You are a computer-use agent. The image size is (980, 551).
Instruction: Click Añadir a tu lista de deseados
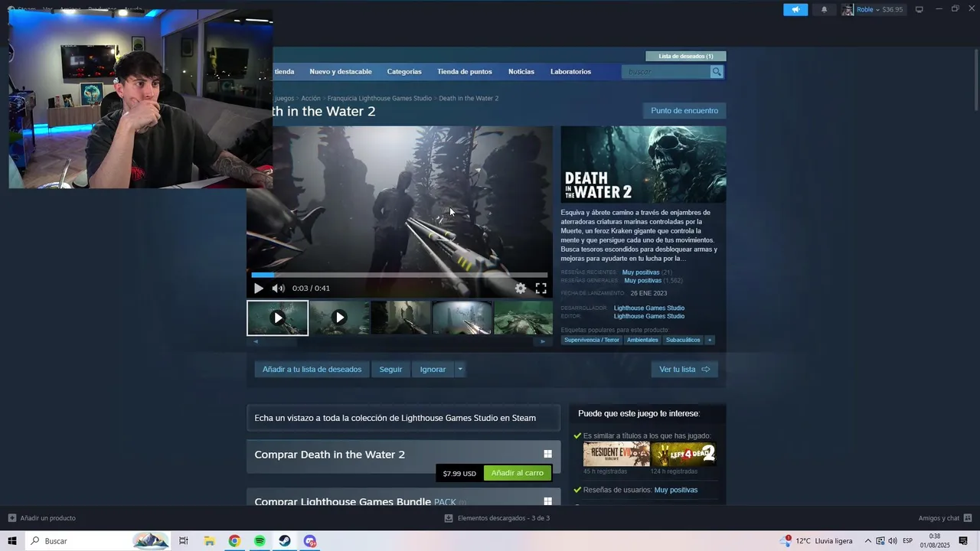[x=312, y=370]
